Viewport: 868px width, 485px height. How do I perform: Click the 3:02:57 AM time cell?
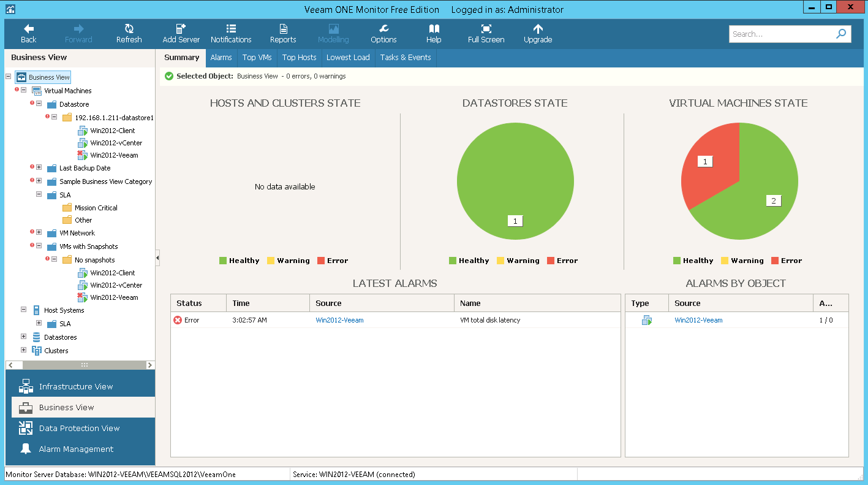tap(249, 320)
